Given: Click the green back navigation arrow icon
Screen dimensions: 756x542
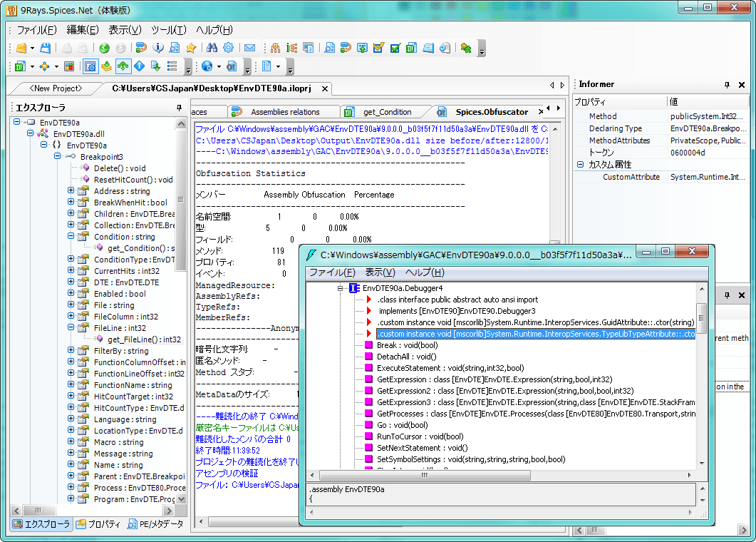Looking at the screenshot, I should [x=104, y=48].
